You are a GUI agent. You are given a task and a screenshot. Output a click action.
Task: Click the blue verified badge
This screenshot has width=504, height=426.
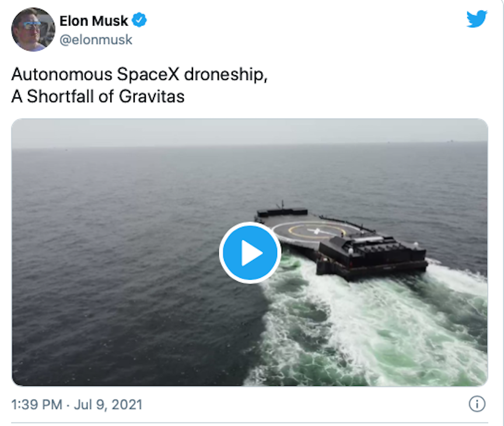pyautogui.click(x=139, y=22)
